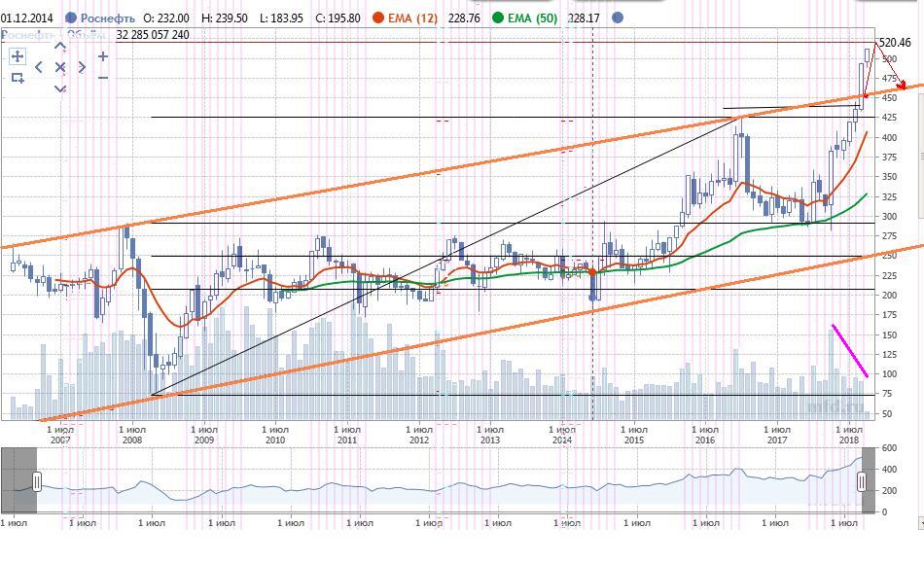
Task: Click the unlabeled blue dot after EMA values
Action: tap(619, 18)
